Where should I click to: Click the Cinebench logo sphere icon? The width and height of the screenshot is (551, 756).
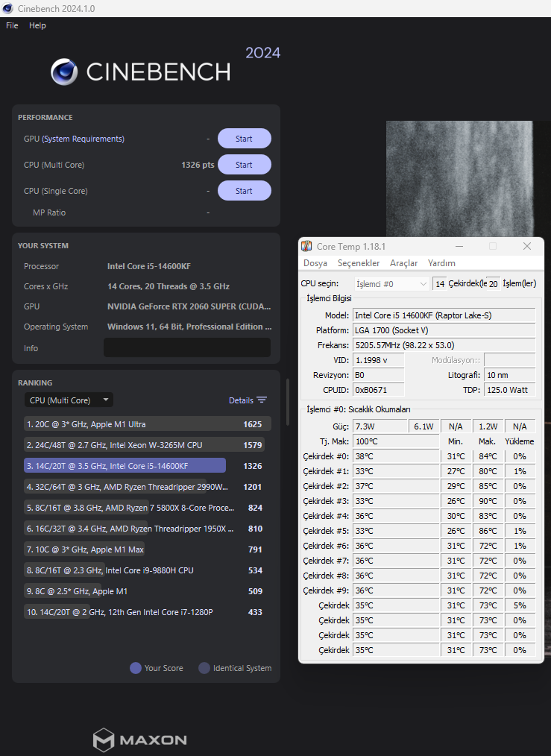click(x=64, y=72)
